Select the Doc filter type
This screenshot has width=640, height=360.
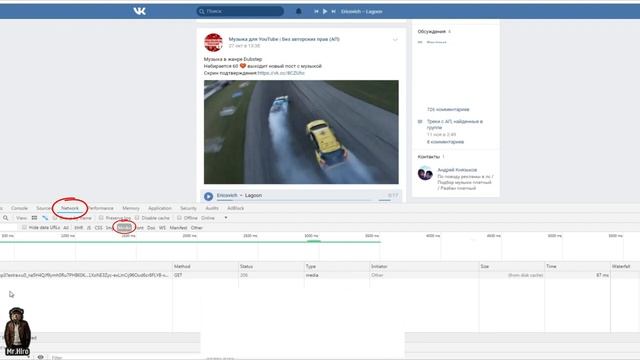tap(151, 228)
